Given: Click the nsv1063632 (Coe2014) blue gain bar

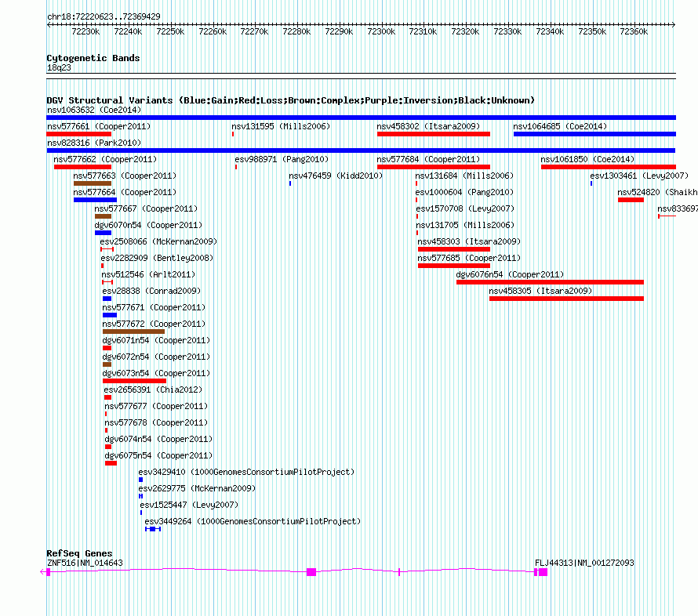Looking at the screenshot, I should [361, 118].
